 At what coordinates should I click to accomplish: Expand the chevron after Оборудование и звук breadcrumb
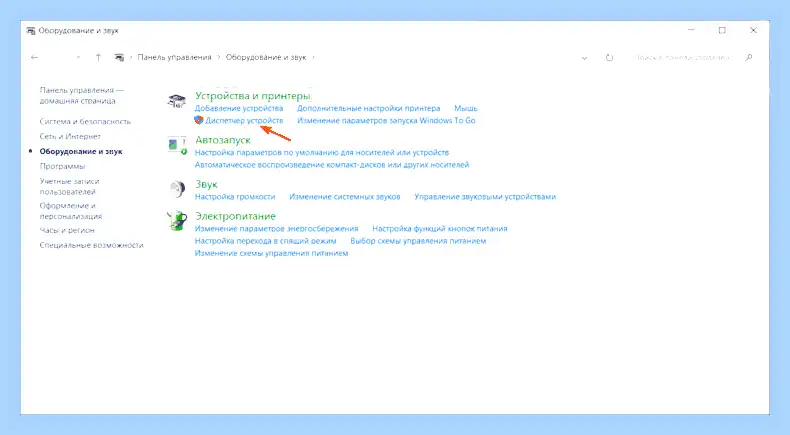point(313,57)
